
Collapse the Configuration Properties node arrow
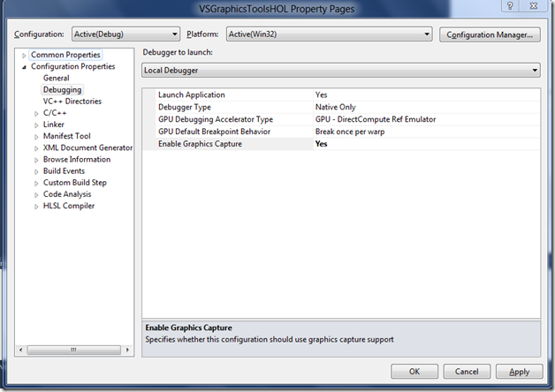pyautogui.click(x=24, y=67)
